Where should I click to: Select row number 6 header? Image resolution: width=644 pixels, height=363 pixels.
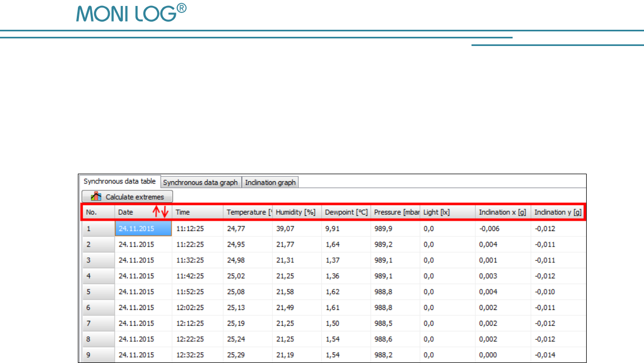pos(98,307)
